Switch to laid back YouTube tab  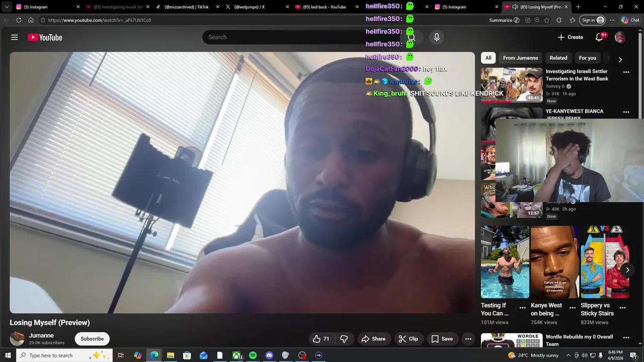click(327, 7)
